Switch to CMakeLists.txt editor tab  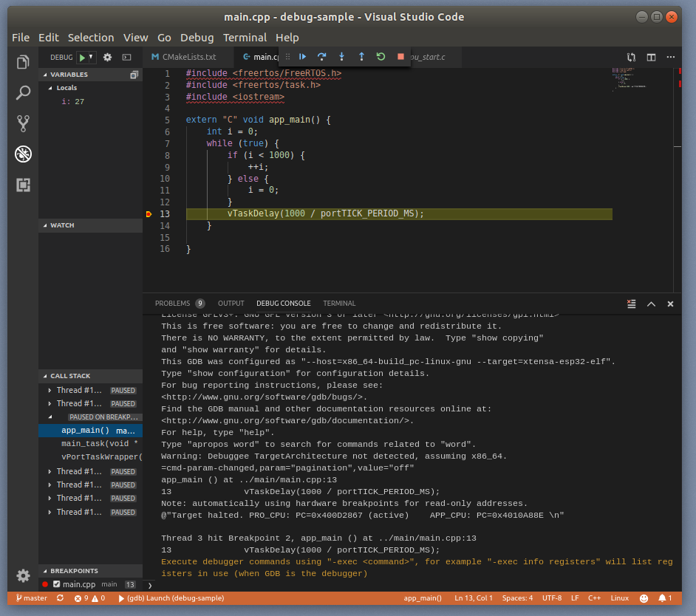[x=188, y=57]
